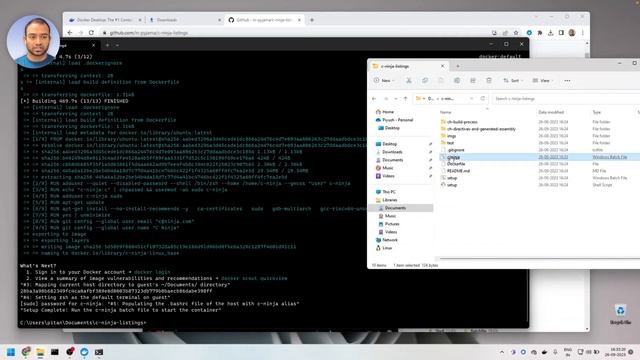Click the Share icon in File Explorer toolbar
640x360 pixels.
coord(473,81)
